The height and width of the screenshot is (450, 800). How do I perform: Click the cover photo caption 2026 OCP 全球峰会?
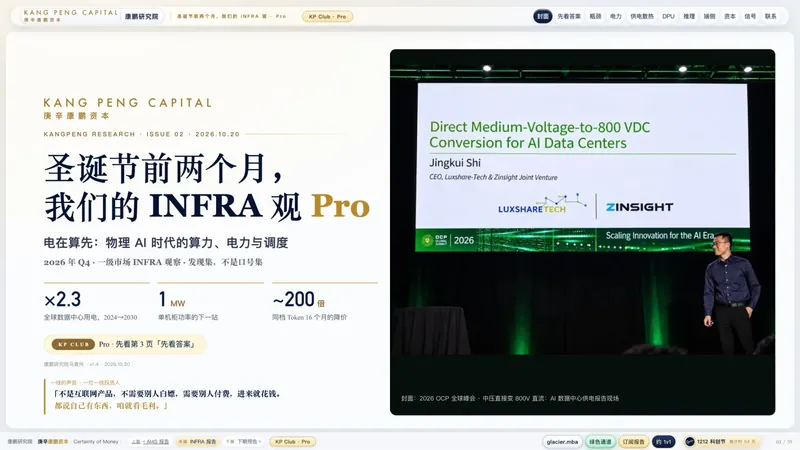510,398
